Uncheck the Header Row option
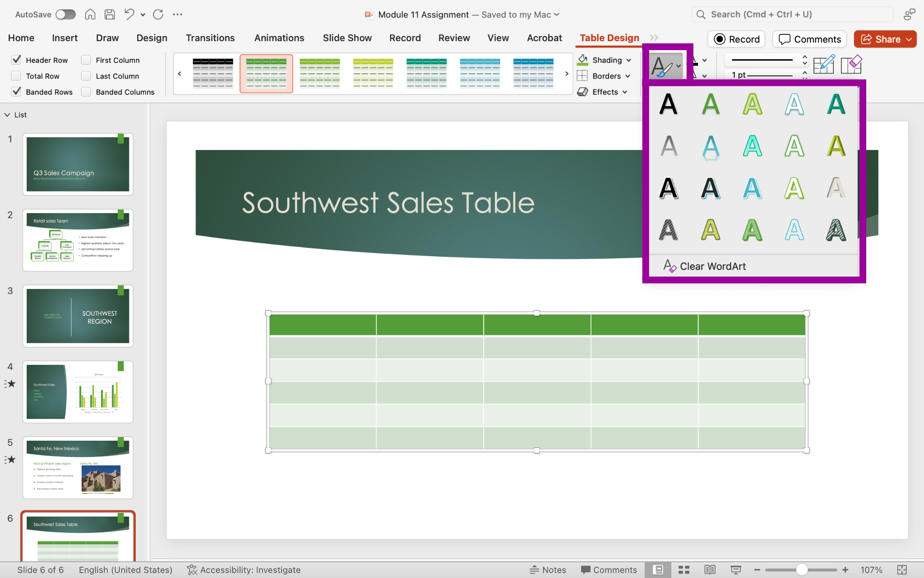Screen dimensions: 924x578 coord(17,60)
